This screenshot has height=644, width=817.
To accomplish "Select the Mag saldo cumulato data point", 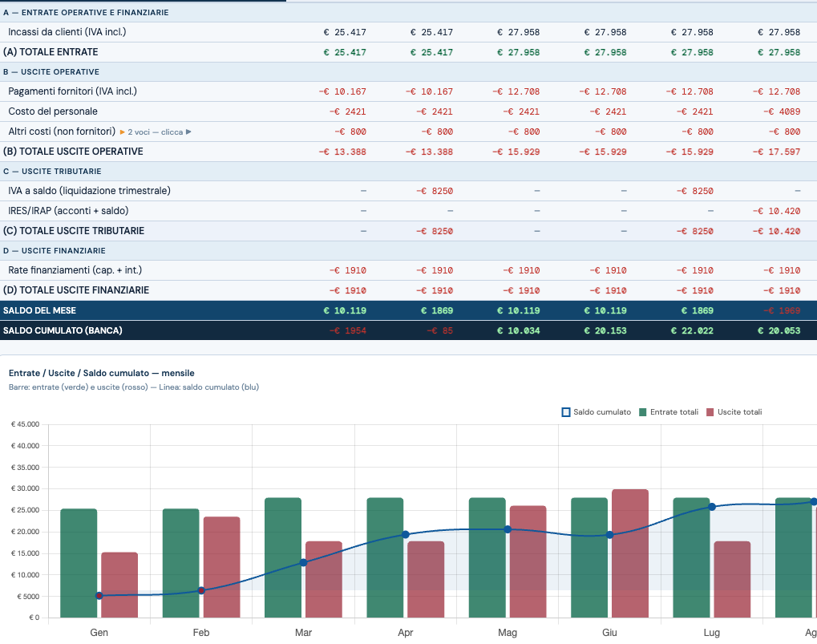I will click(508, 529).
